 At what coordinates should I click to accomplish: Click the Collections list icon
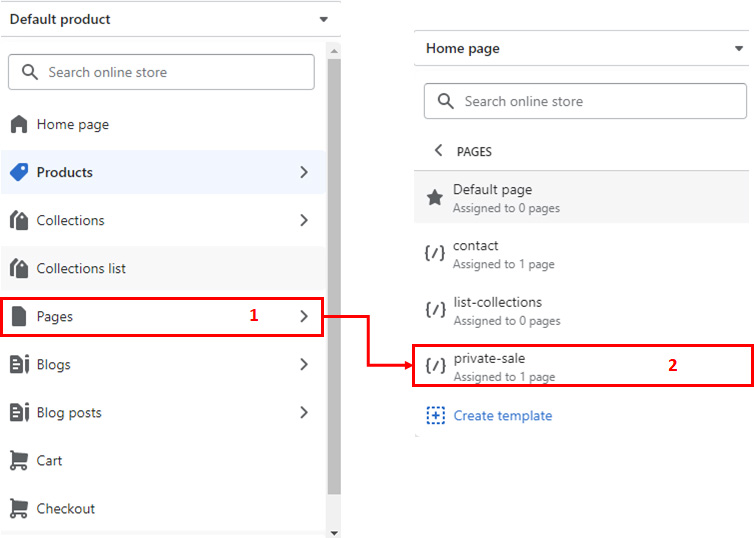pyautogui.click(x=19, y=268)
